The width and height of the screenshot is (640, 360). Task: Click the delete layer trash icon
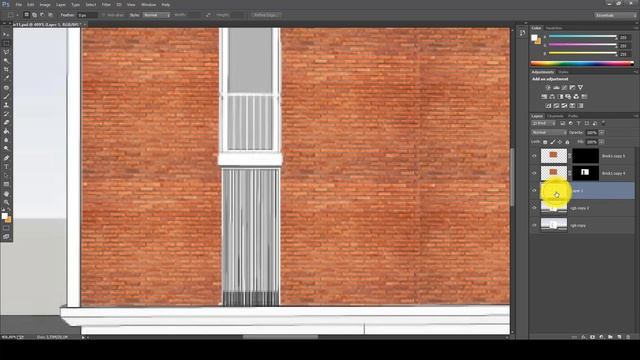(628, 337)
